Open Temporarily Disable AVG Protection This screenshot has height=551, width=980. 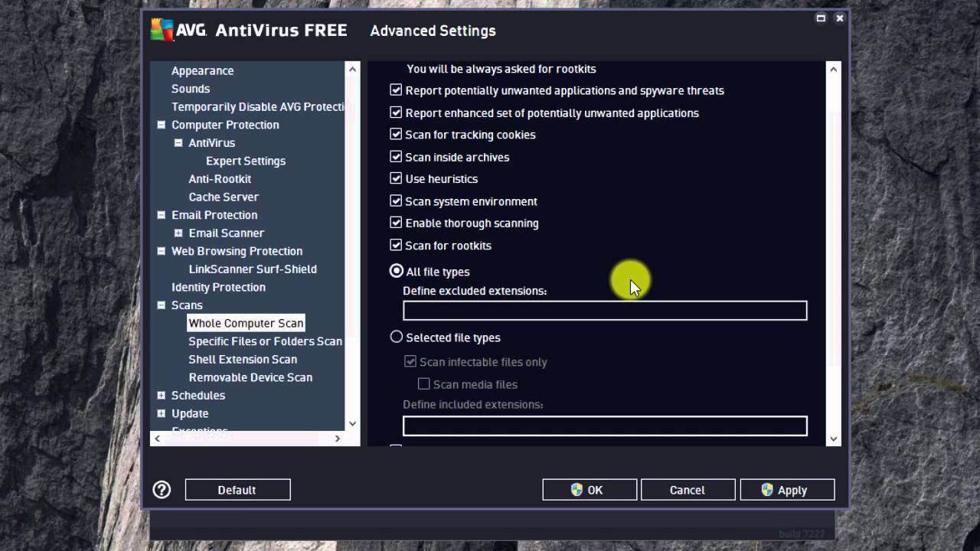pos(258,107)
